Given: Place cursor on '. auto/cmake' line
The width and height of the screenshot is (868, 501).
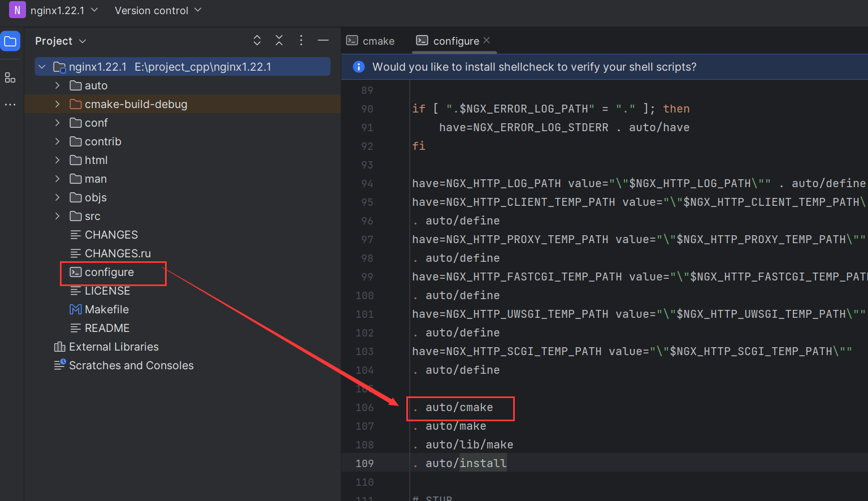Looking at the screenshot, I should point(453,407).
